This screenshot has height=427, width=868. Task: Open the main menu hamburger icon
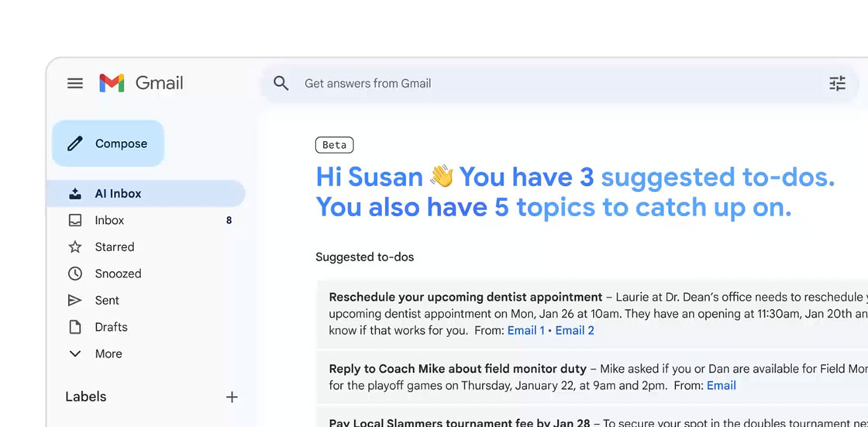[75, 83]
